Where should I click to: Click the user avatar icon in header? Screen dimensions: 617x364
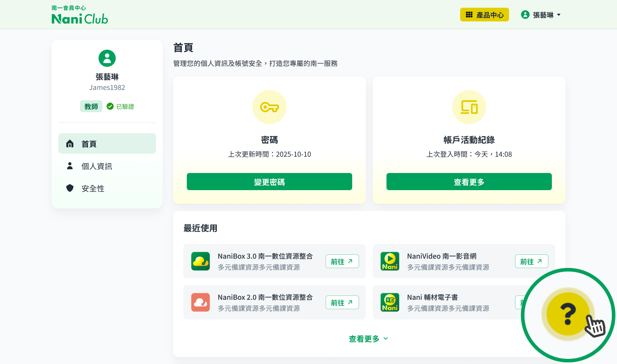525,15
